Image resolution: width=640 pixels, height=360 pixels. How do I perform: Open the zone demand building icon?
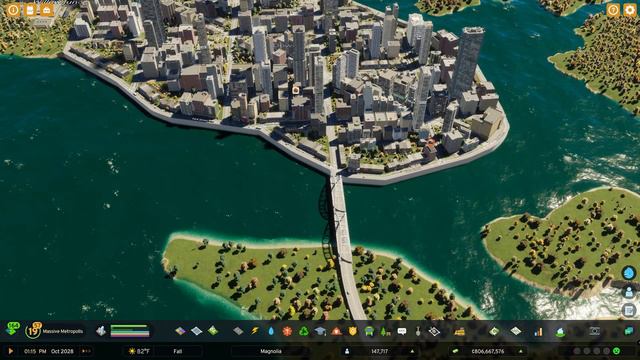[x=100, y=331]
